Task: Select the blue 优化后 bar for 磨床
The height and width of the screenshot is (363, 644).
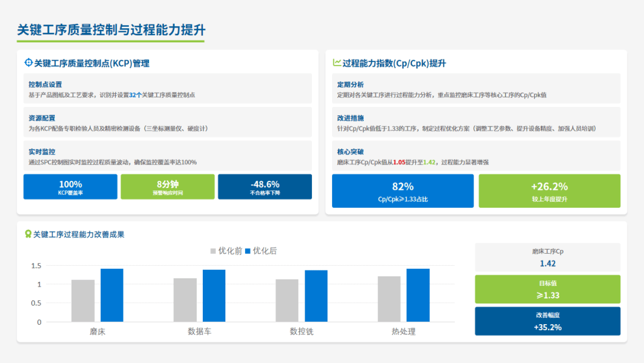Action: click(112, 296)
